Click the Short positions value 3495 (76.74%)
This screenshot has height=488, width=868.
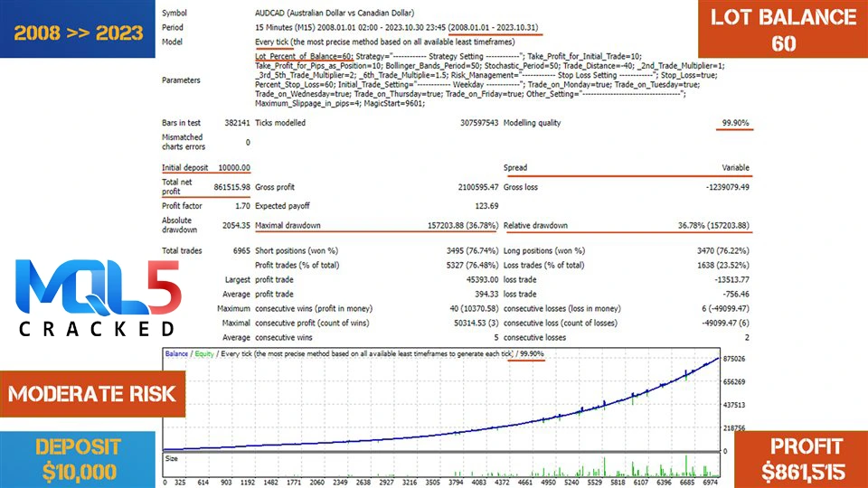[x=472, y=250]
